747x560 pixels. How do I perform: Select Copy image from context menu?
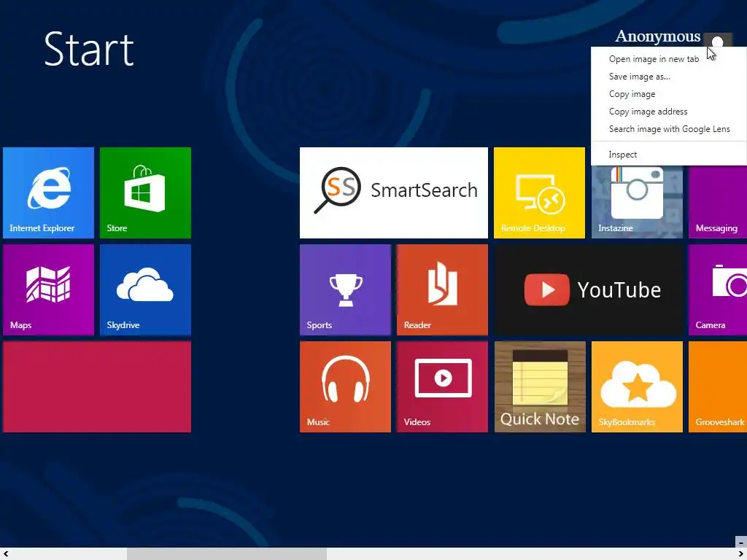(x=632, y=94)
